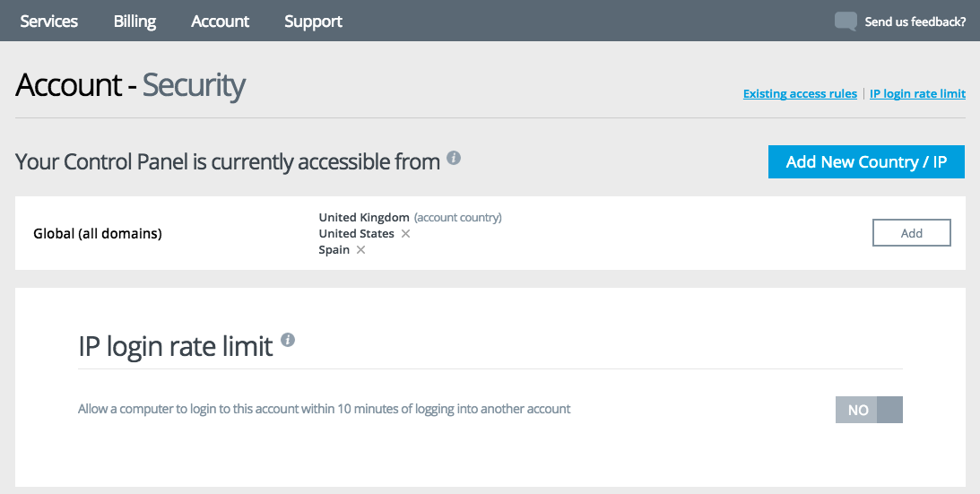The image size is (980, 494).
Task: Open the Support menu
Action: pos(313,22)
